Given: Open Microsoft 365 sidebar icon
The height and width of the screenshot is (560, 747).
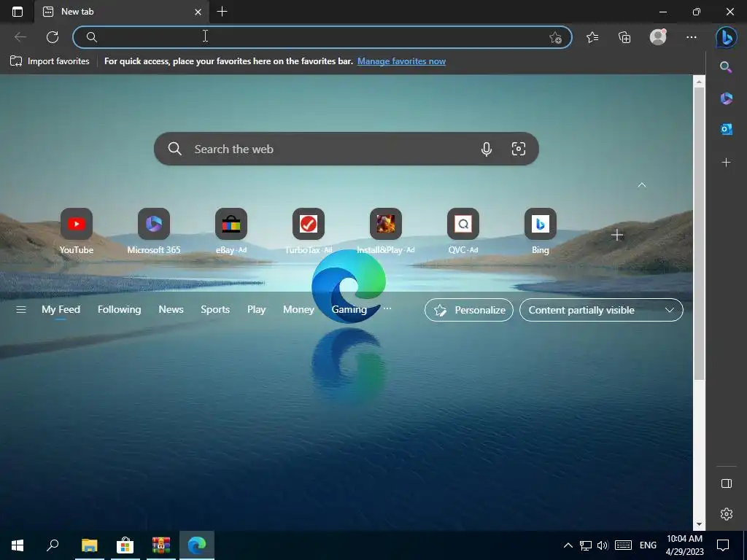Looking at the screenshot, I should (726, 98).
